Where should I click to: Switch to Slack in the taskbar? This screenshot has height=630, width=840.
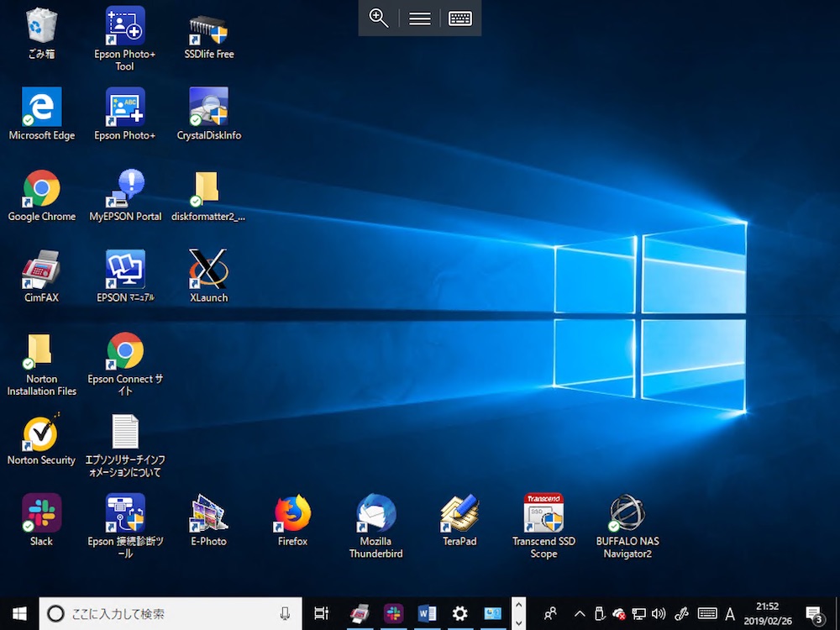393,613
